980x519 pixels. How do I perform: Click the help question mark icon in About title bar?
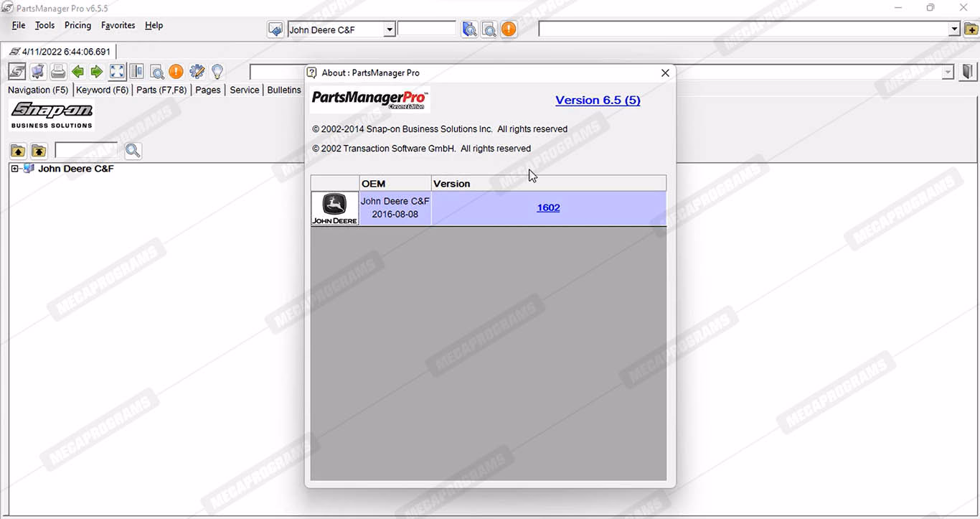point(312,73)
